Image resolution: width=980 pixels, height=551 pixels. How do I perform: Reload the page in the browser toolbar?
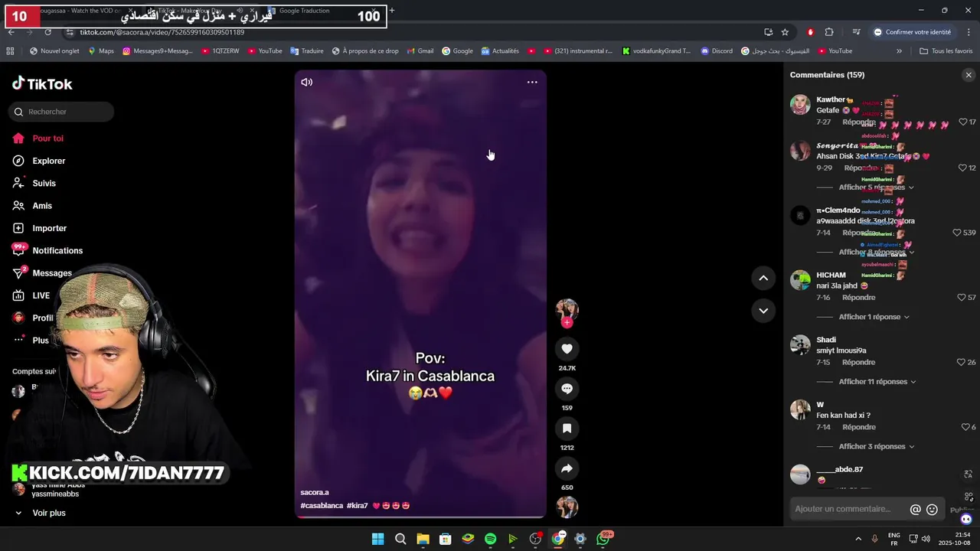47,32
